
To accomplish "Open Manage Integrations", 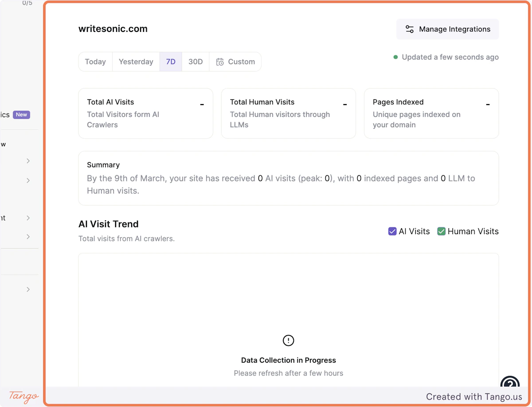I will pyautogui.click(x=447, y=29).
